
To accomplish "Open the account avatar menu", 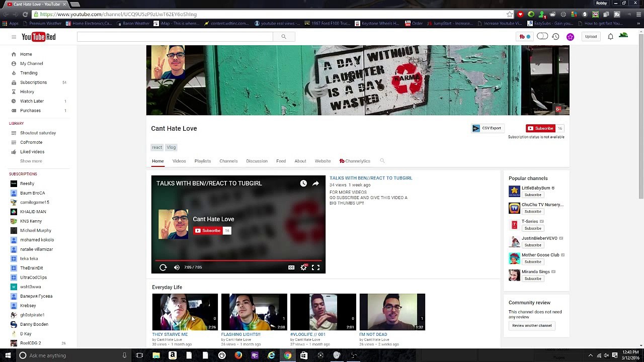I will coord(623,35).
